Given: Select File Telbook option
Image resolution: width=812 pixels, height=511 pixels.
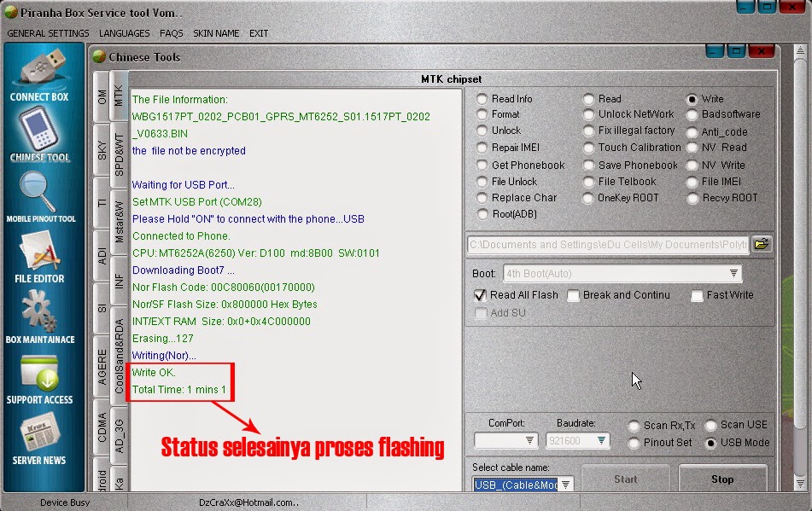Looking at the screenshot, I should point(588,182).
